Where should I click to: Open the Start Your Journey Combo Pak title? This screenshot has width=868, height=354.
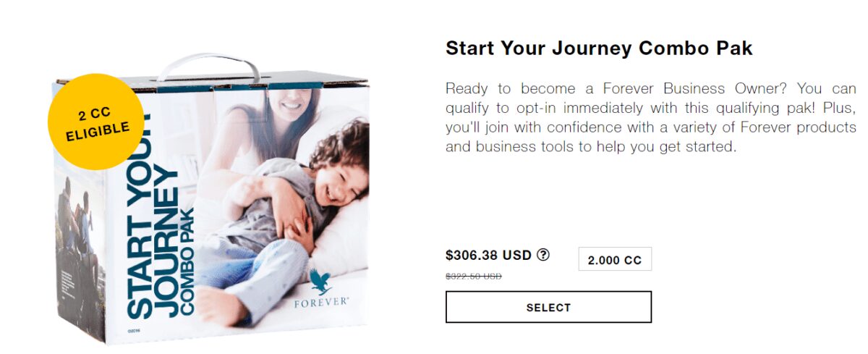click(x=599, y=49)
